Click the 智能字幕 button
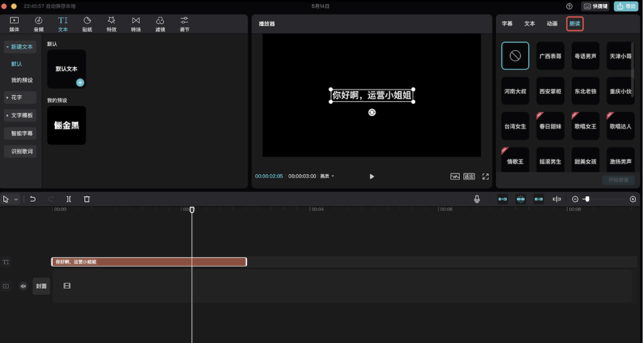644x343 pixels. click(x=22, y=133)
